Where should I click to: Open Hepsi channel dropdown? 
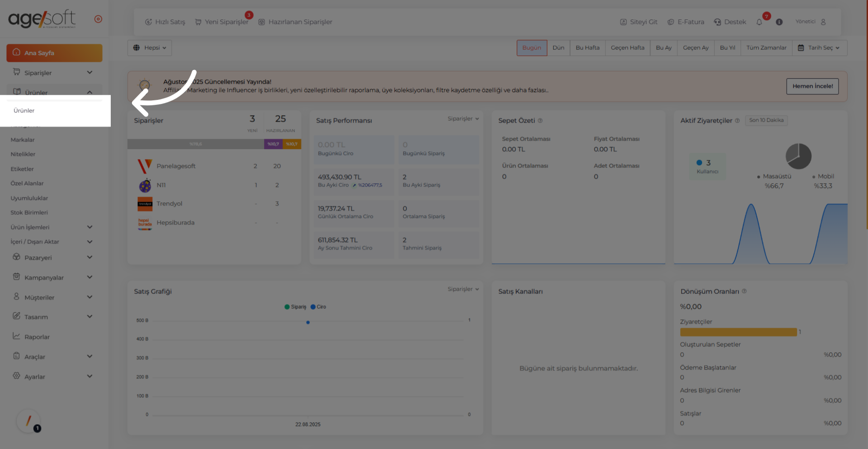[x=150, y=48]
